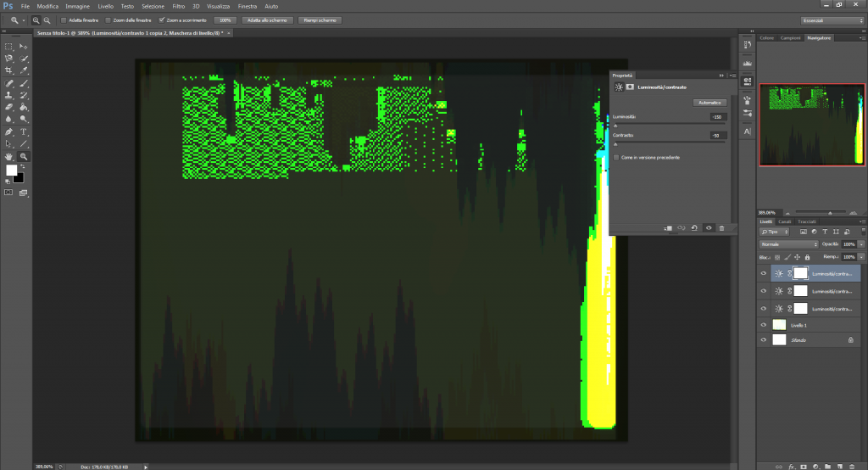Uncheck 'Zoom a scorrimento' option

click(162, 19)
